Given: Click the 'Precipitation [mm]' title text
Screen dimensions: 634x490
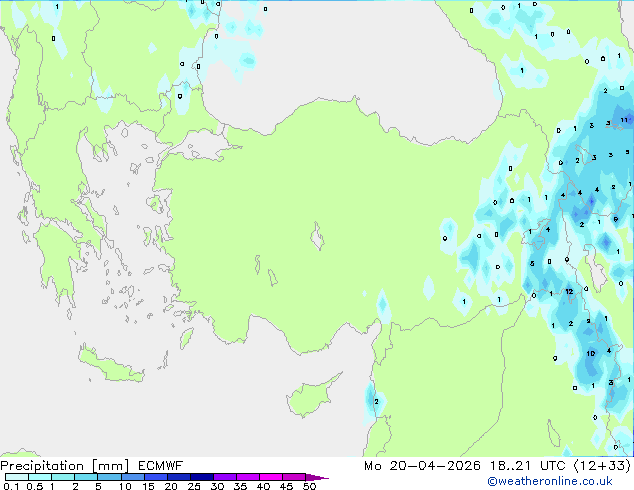Looking at the screenshot, I should pos(65,466).
